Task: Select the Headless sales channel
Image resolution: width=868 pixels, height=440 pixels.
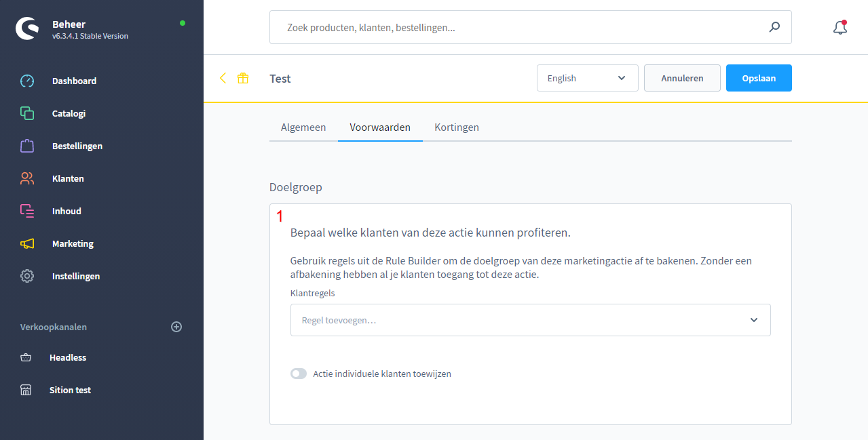Action: point(69,357)
